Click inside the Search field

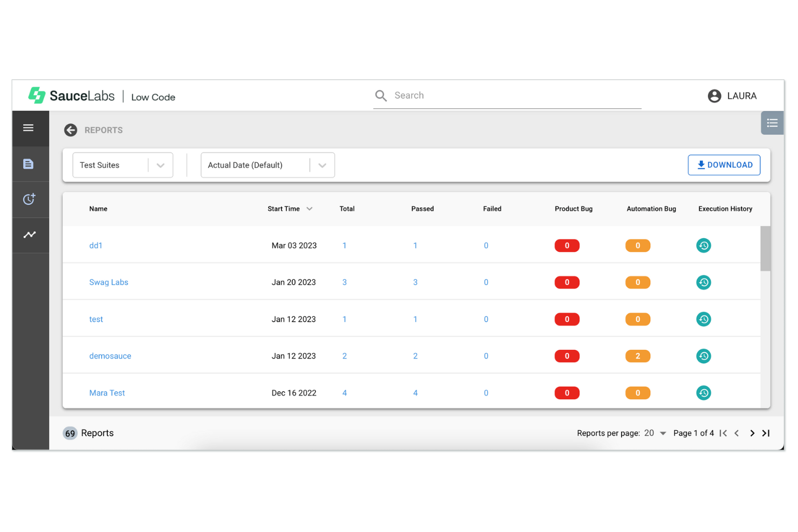pos(507,95)
